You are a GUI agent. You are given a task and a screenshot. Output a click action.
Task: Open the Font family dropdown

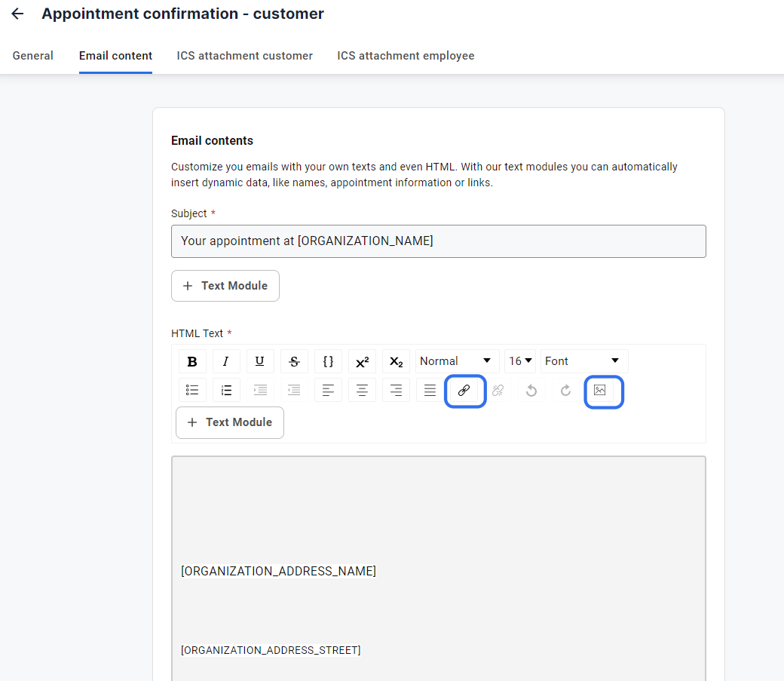584,361
